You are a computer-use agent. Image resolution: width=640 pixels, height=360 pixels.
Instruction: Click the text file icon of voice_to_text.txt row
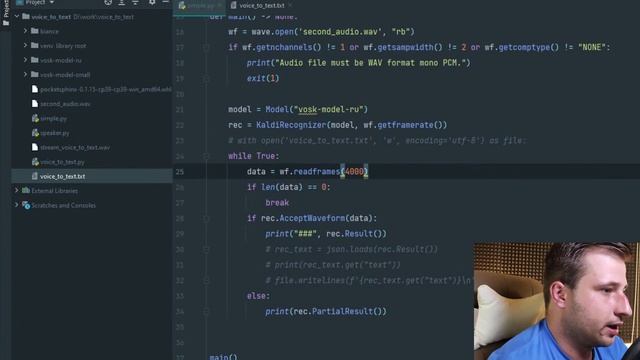point(35,176)
